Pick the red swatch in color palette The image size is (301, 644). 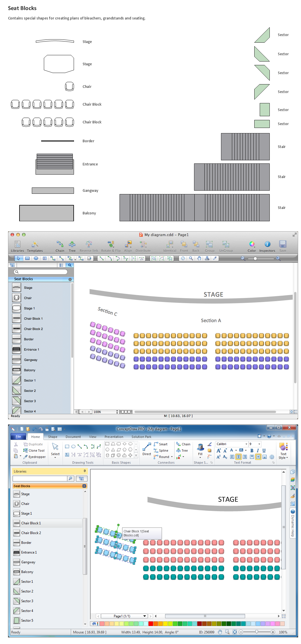[x=150, y=624]
